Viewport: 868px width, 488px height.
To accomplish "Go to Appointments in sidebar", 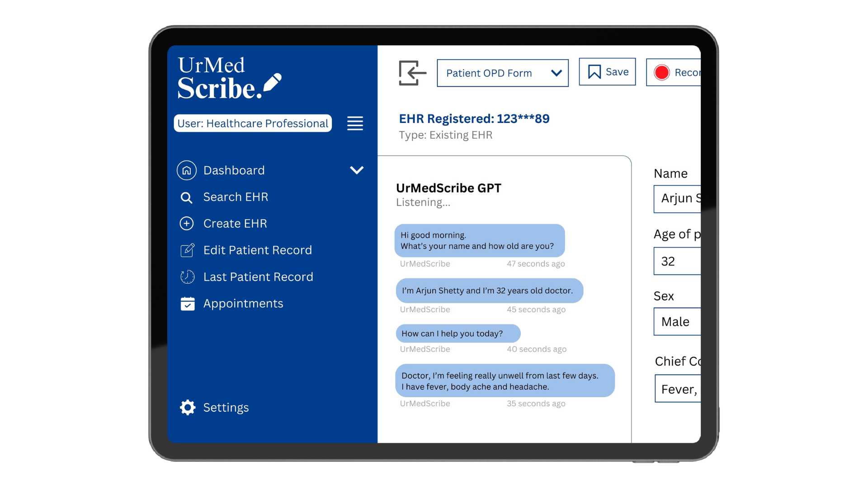I will click(243, 304).
